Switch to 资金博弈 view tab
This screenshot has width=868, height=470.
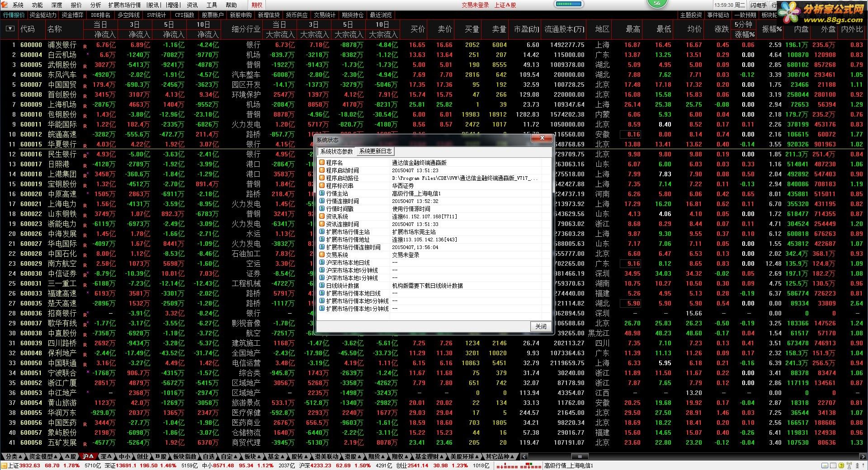72,15
